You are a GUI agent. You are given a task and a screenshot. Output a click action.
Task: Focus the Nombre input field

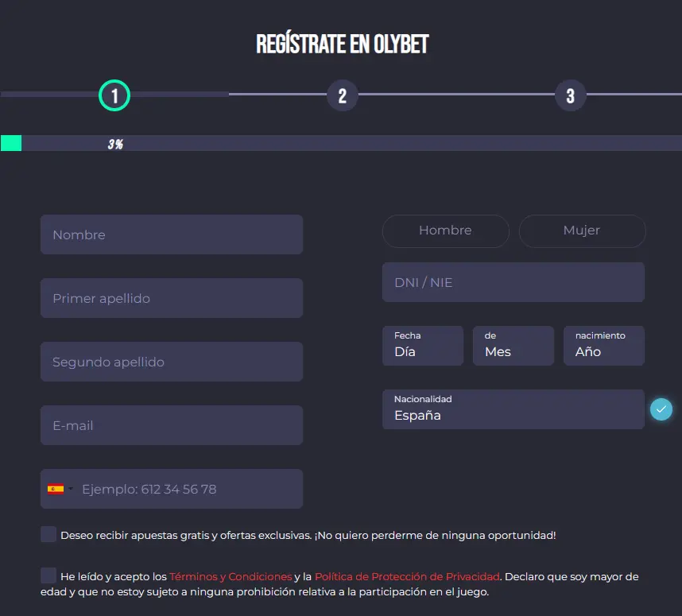click(172, 234)
